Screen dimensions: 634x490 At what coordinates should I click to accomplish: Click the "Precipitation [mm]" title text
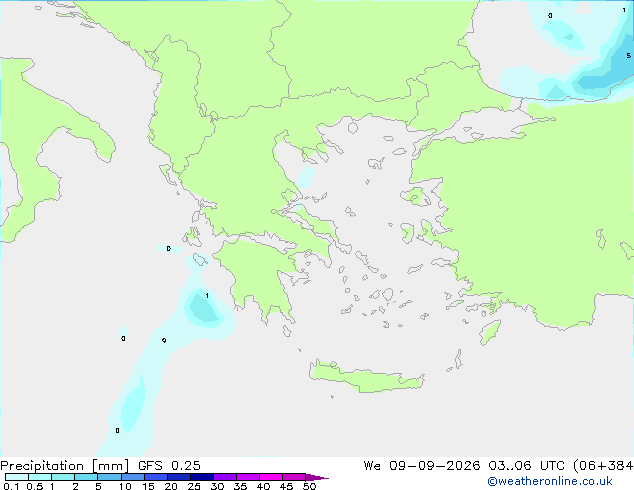(x=64, y=466)
